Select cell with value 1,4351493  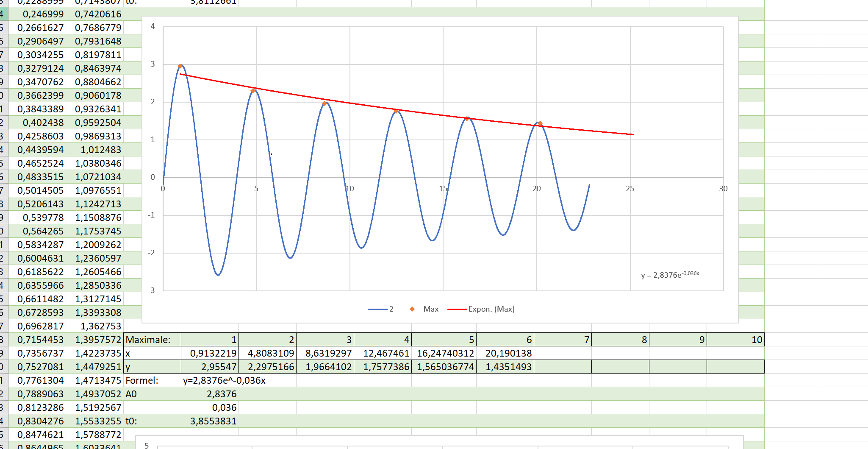[x=505, y=367]
